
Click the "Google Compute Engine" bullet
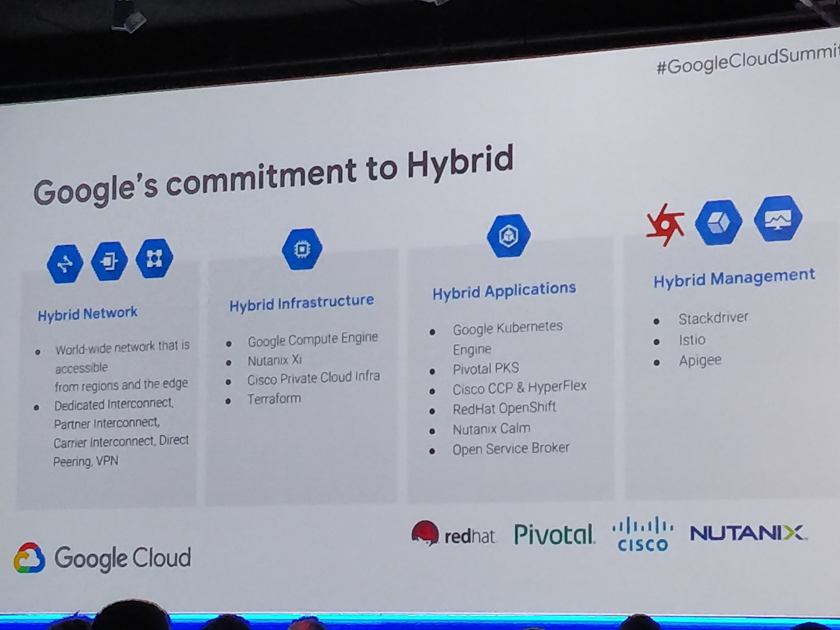click(313, 339)
